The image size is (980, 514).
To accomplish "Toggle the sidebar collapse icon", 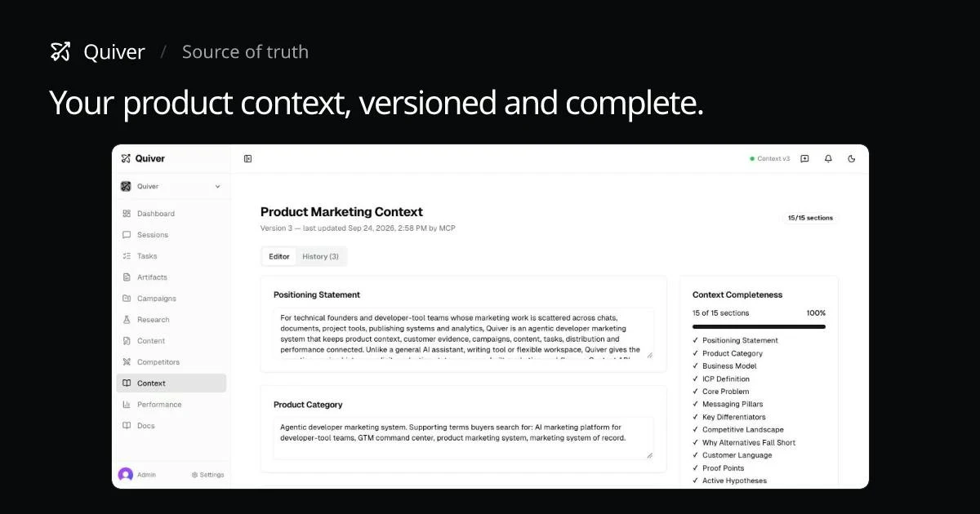I will click(x=248, y=159).
